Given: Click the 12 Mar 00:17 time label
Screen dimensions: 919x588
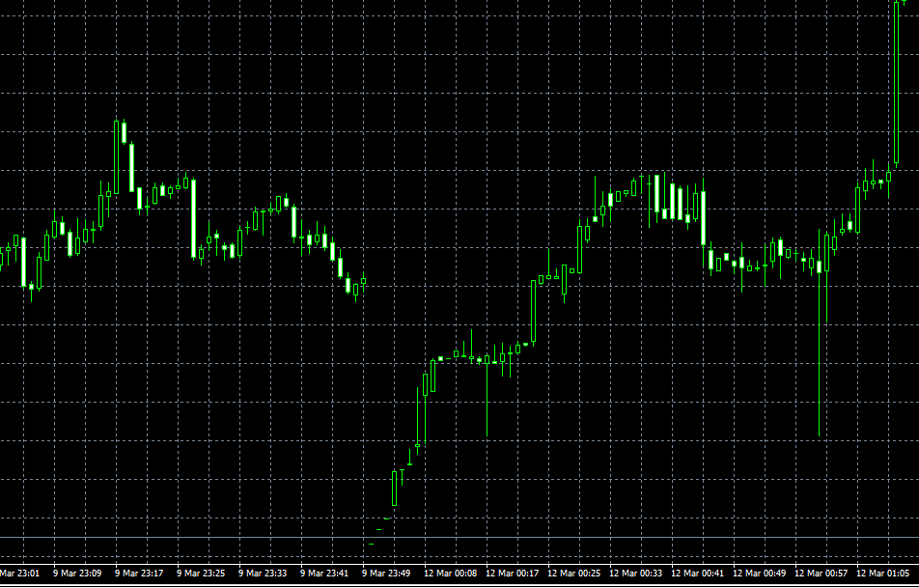Looking at the screenshot, I should coord(513,573).
